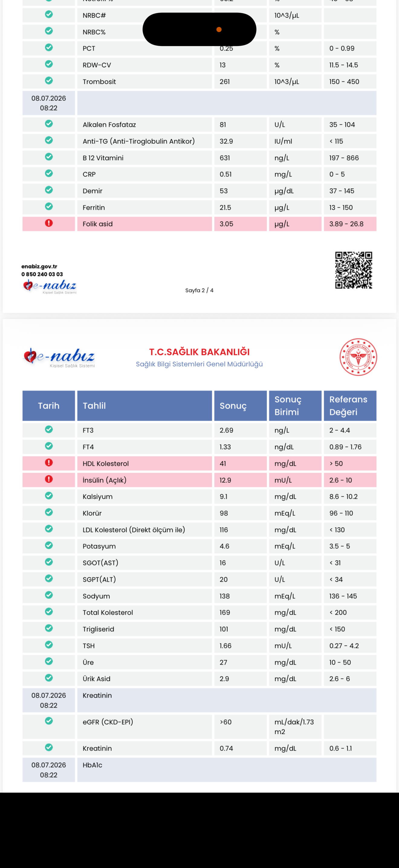The height and width of the screenshot is (868, 399).
Task: Click the Tarih column header
Action: [49, 406]
